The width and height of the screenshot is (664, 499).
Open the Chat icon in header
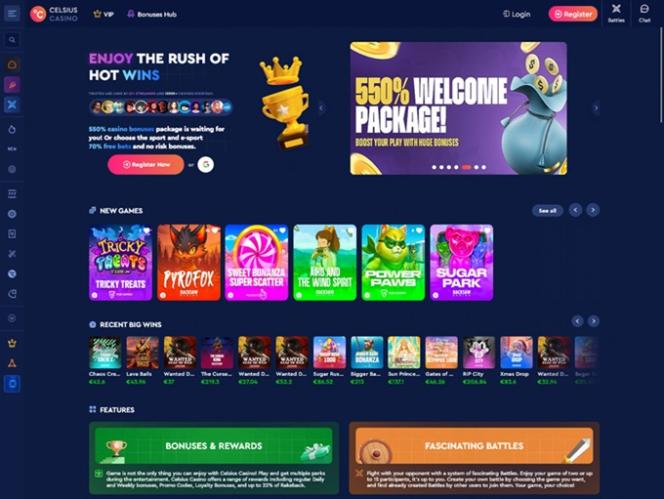[x=645, y=13]
